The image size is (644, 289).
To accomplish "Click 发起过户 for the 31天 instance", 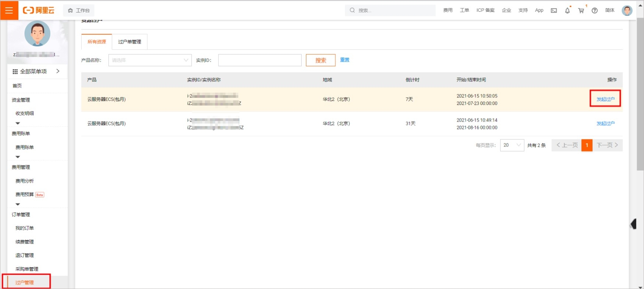I will pyautogui.click(x=605, y=124).
